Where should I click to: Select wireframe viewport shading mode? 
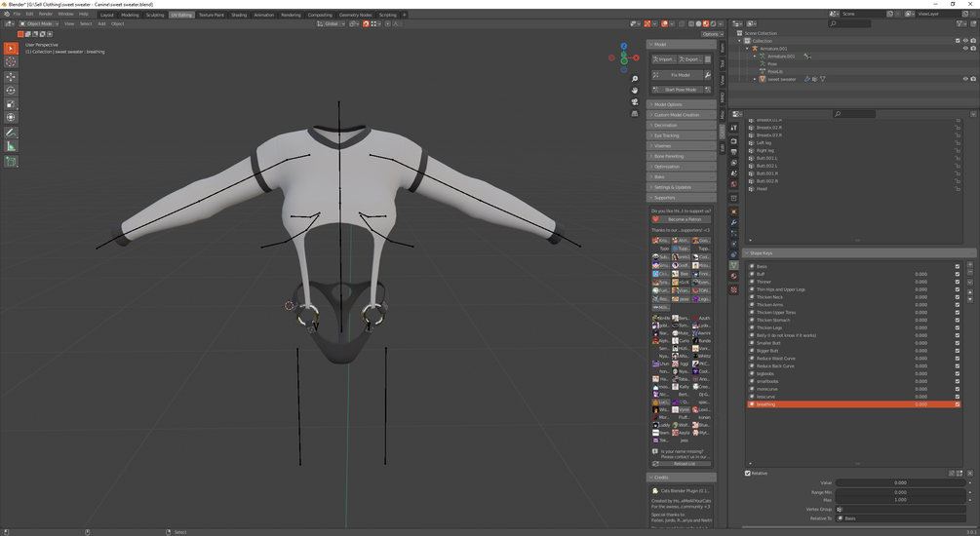[x=691, y=23]
